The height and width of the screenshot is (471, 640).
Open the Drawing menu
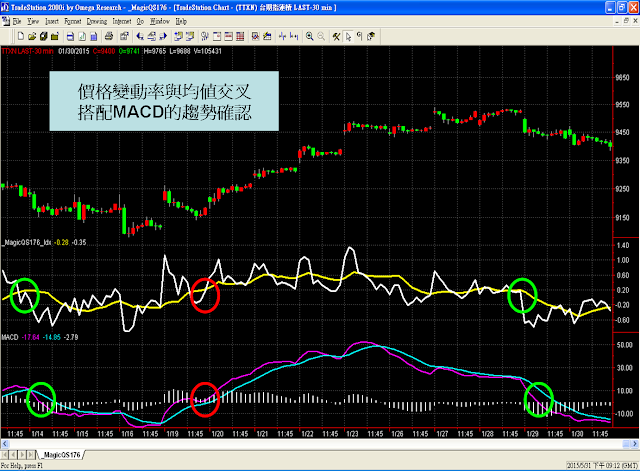coord(97,21)
